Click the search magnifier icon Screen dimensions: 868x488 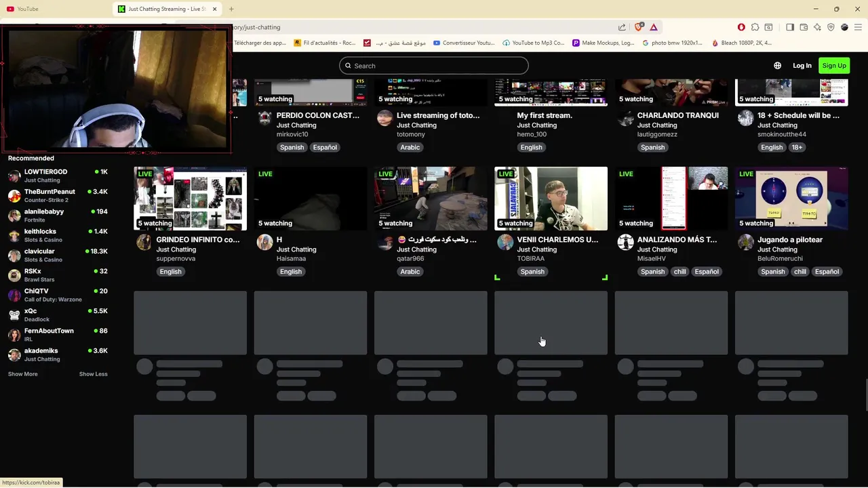pyautogui.click(x=348, y=66)
